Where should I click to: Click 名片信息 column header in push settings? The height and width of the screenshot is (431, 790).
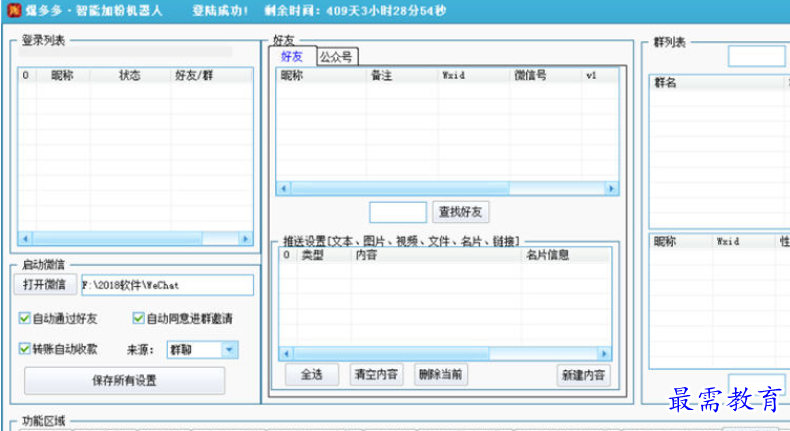tap(565, 255)
